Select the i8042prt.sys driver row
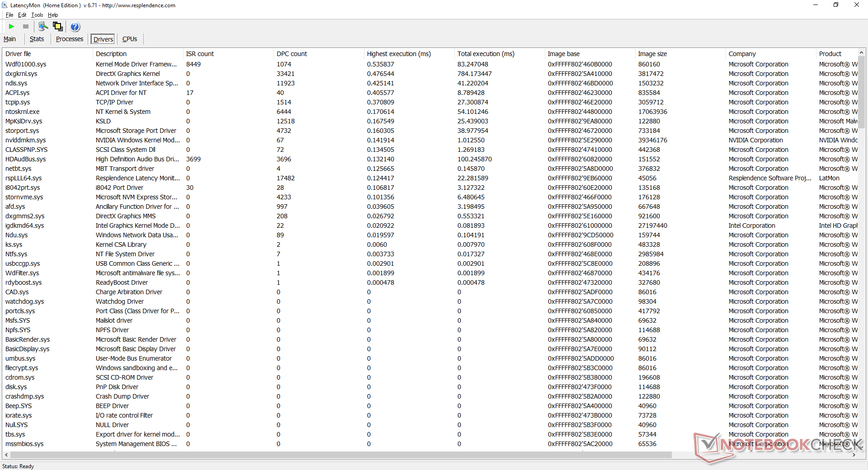The width and height of the screenshot is (868, 470). 430,188
